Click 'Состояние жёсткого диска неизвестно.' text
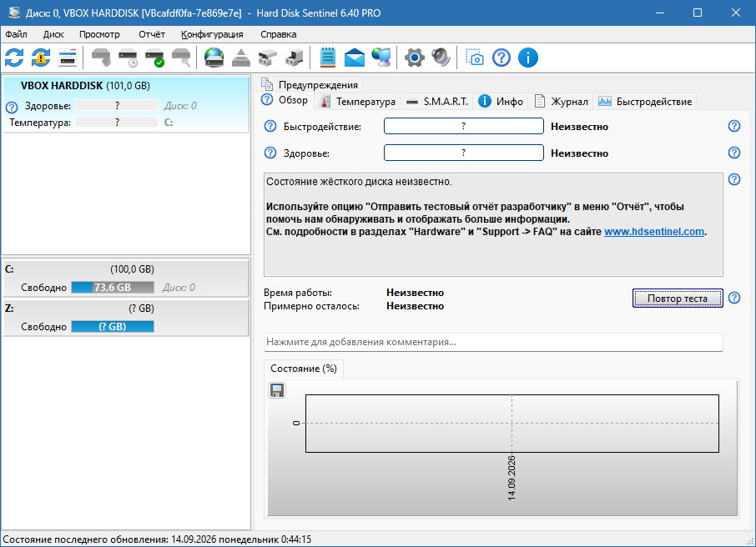The height and width of the screenshot is (547, 756). pyautogui.click(x=359, y=182)
